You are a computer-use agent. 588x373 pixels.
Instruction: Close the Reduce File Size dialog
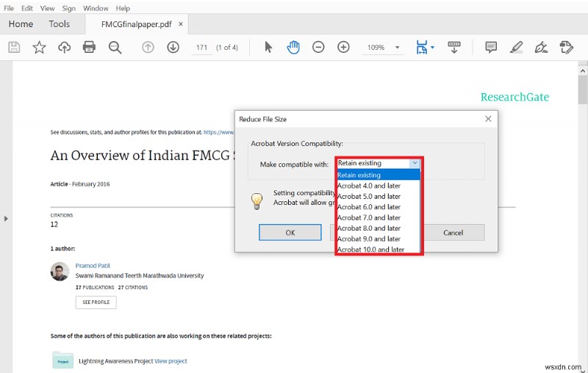pos(488,119)
